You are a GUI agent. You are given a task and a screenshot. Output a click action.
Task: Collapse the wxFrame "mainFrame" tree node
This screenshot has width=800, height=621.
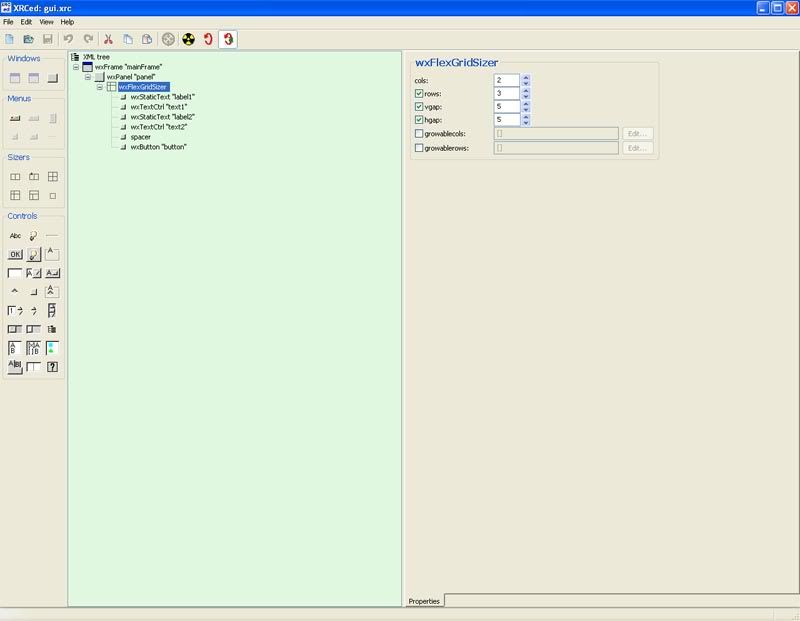[76, 67]
